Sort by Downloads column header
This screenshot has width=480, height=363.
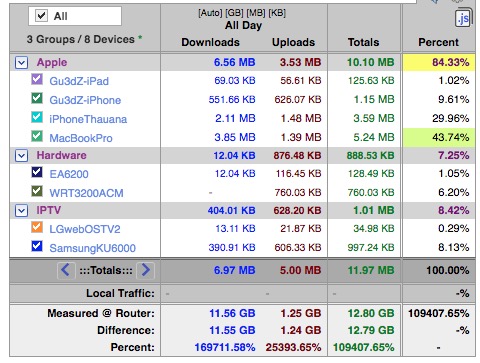click(210, 42)
